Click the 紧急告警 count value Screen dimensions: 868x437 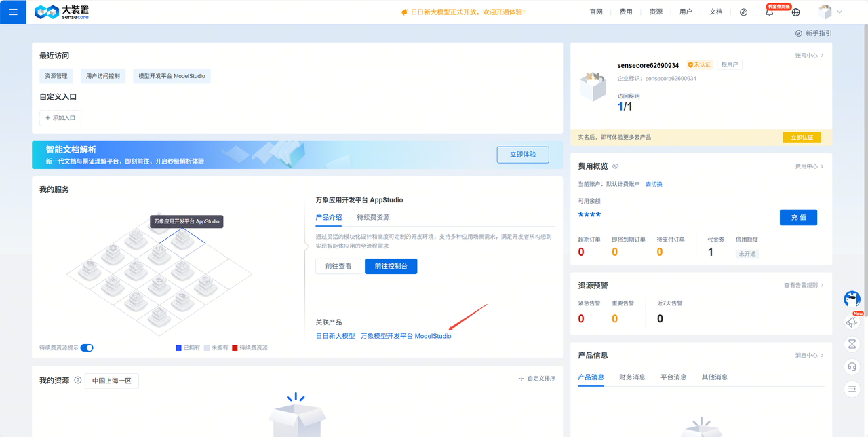coord(581,318)
